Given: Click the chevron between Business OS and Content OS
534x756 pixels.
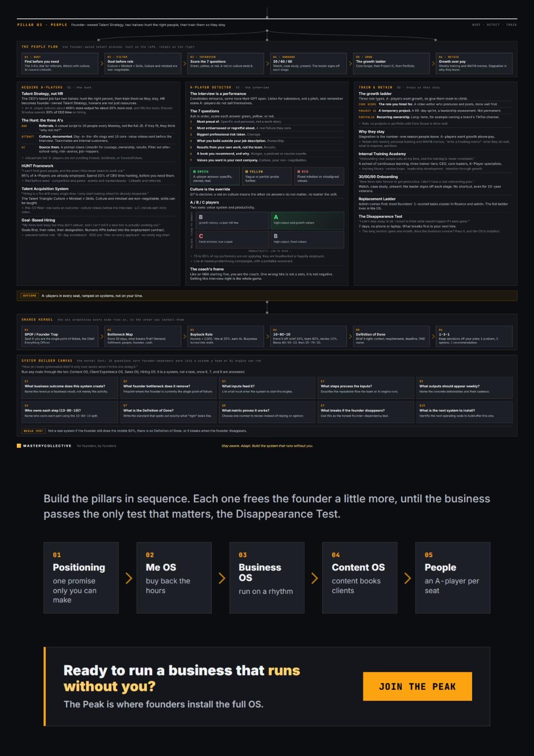Looking at the screenshot, I should (x=314, y=578).
